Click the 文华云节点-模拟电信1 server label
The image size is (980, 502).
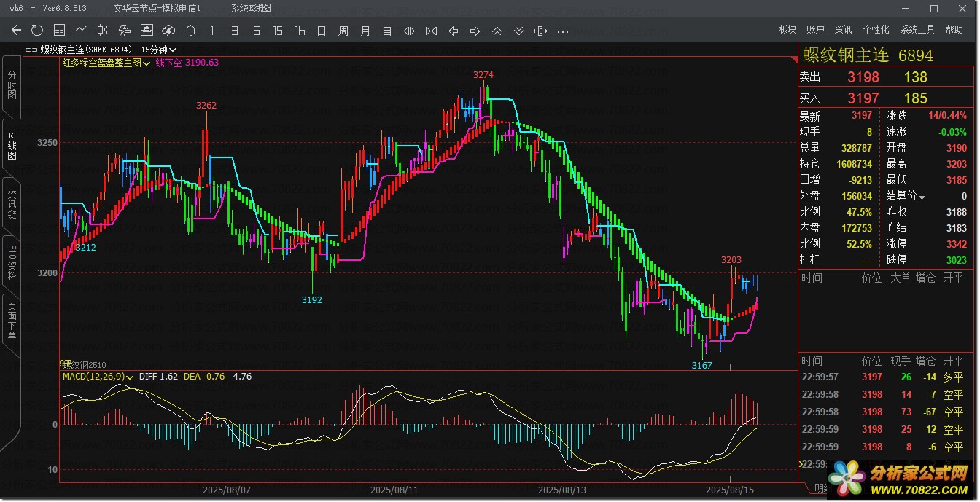[157, 8]
